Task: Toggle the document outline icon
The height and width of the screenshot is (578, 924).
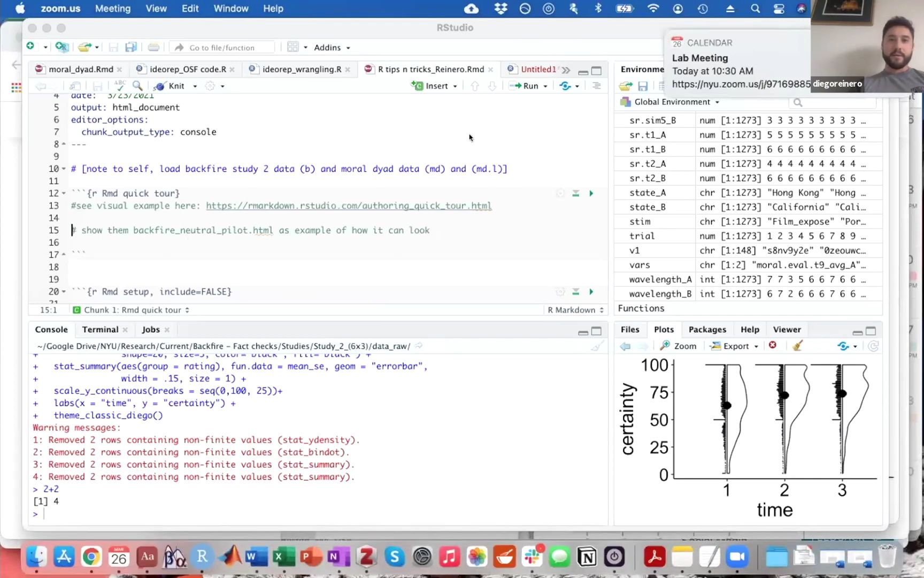Action: (596, 86)
